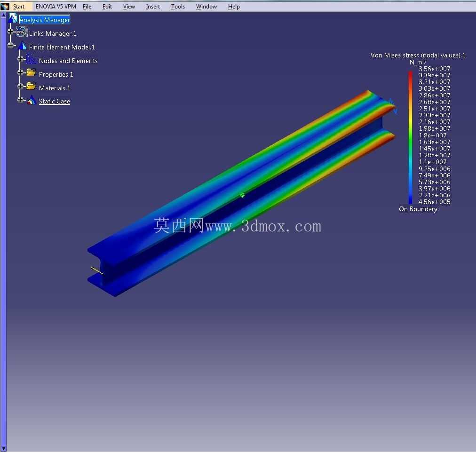Click the Properties.1 folder icon
Viewport: 476px width, 453px height.
31,72
